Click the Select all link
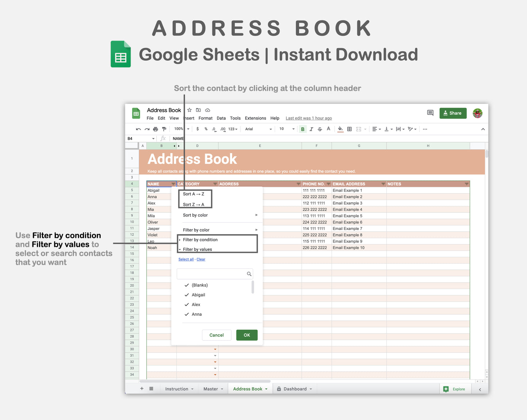527x420 pixels. (186, 259)
